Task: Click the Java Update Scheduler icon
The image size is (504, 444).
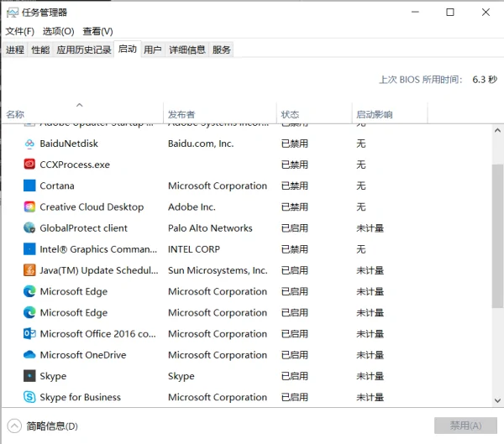Action: [29, 270]
